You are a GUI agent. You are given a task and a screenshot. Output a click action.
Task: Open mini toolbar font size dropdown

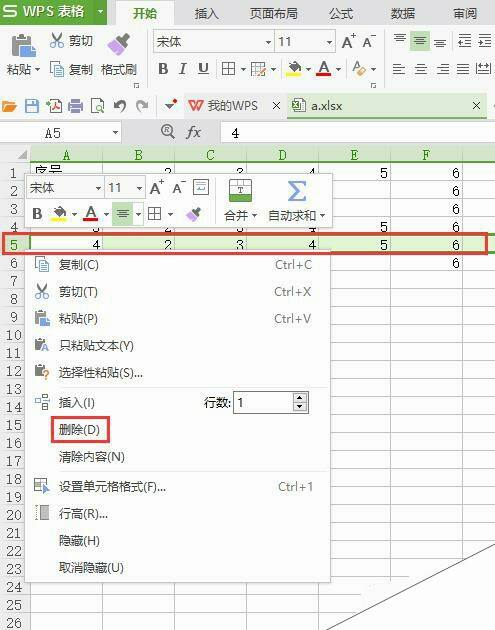coord(139,188)
